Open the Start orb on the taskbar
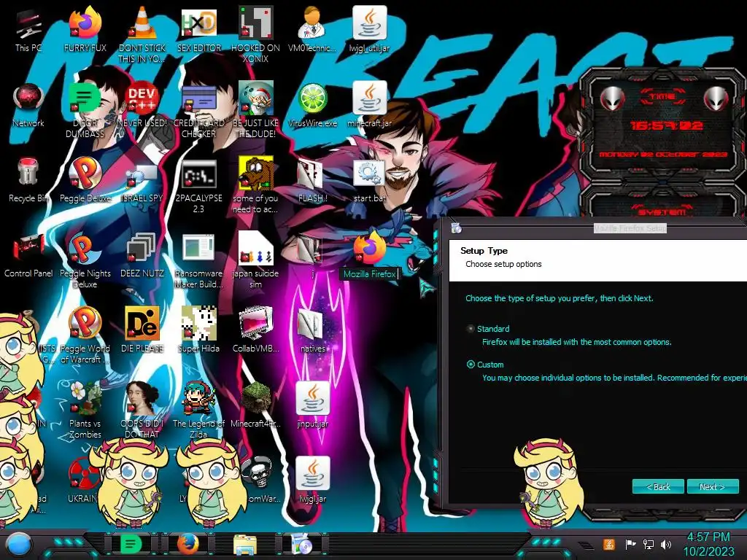 (19, 545)
